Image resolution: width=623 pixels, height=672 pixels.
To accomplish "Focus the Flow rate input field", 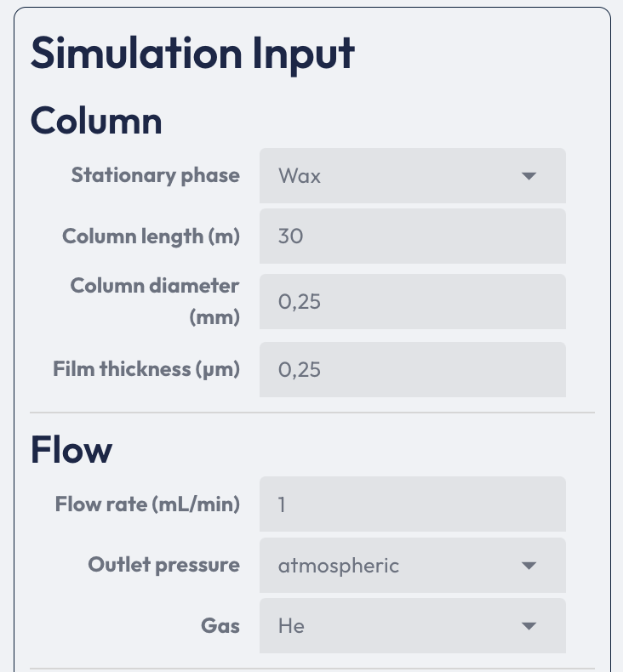I will [x=412, y=504].
